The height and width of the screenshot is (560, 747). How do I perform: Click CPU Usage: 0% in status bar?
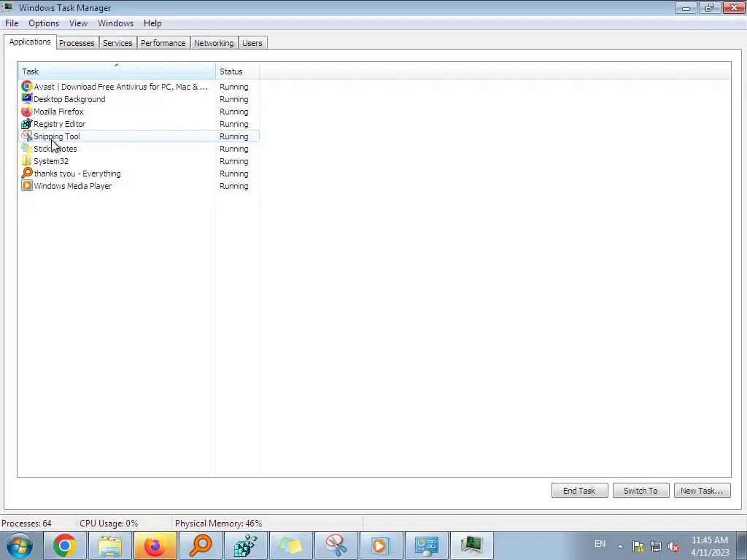pyautogui.click(x=109, y=524)
